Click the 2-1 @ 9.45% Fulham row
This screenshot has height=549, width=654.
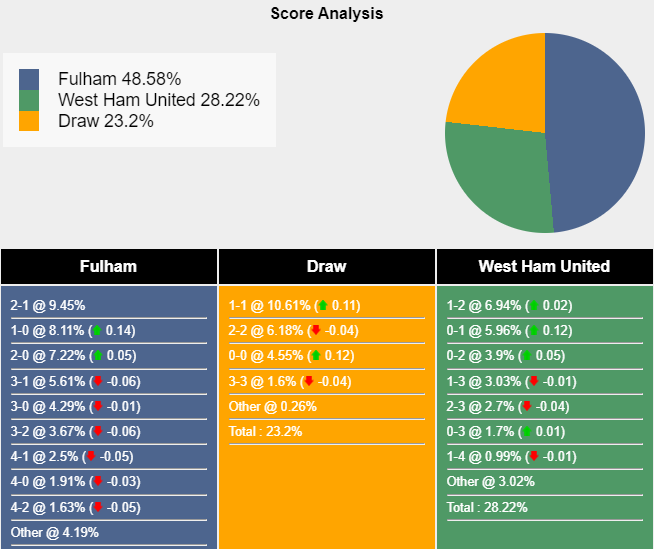[48, 306]
